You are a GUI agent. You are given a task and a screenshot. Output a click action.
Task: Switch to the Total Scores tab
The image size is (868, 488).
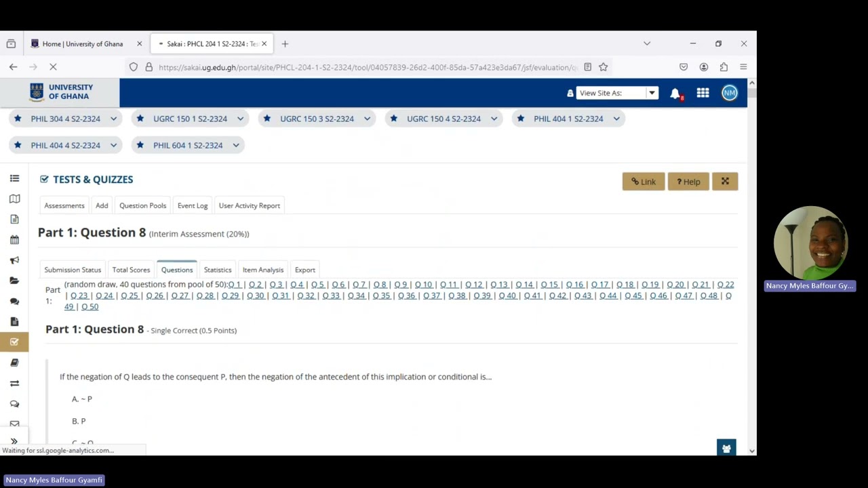[131, 270]
